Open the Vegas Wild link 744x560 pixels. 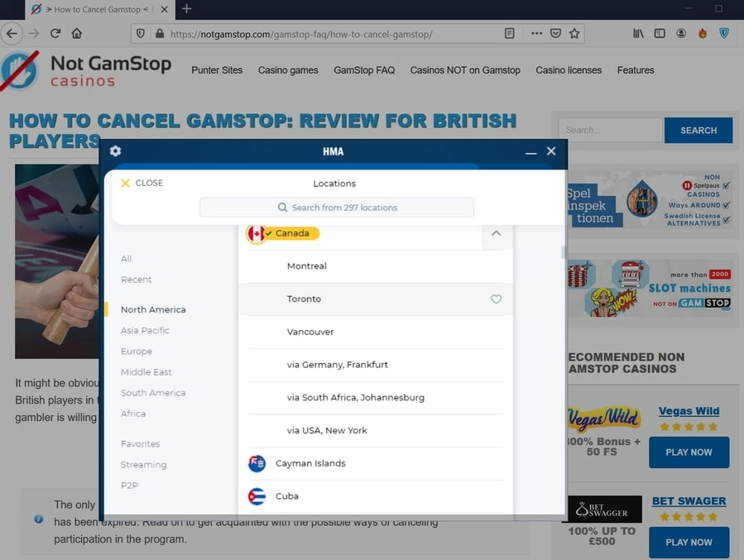(689, 411)
